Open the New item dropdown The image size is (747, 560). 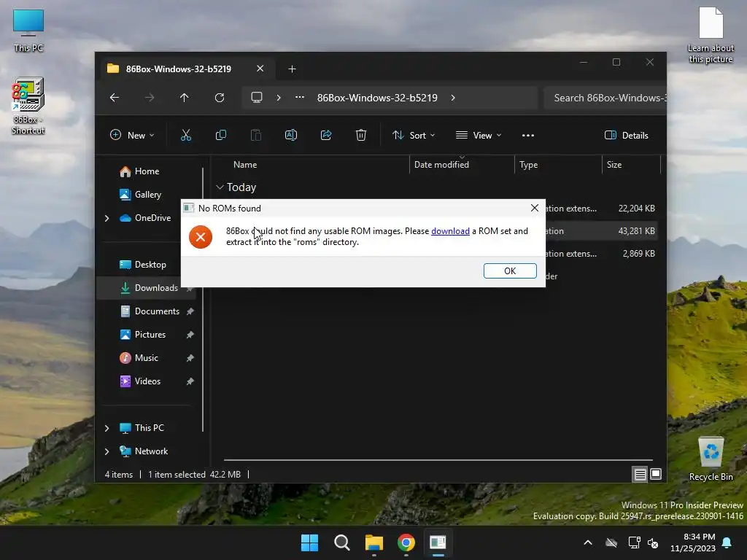coord(132,135)
